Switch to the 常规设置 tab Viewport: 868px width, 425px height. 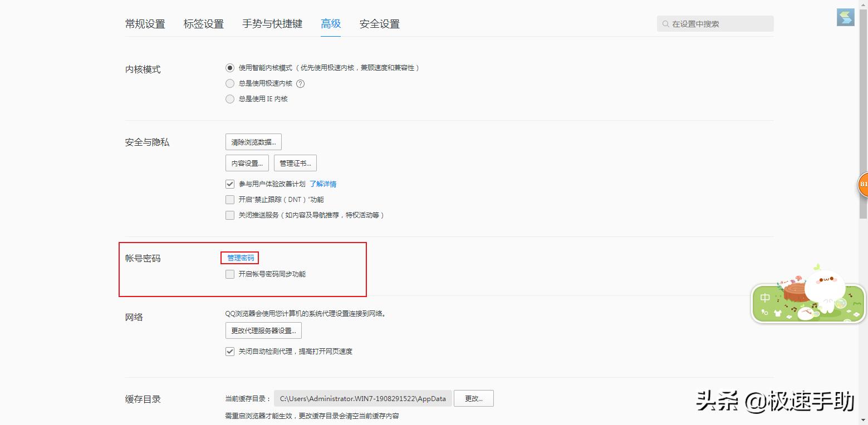coord(145,23)
